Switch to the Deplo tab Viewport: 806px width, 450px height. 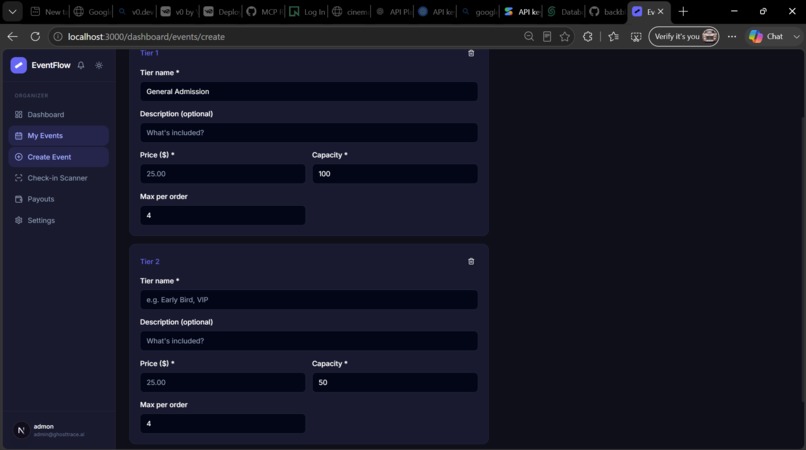pyautogui.click(x=221, y=11)
